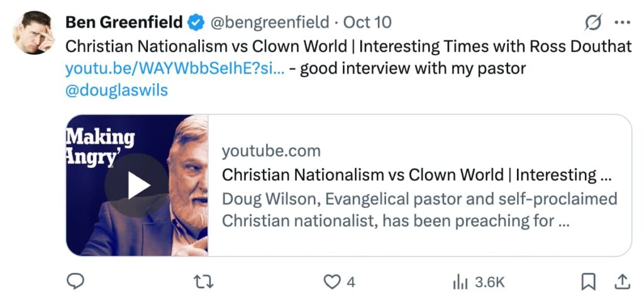This screenshot has width=644, height=303.
Task: Play the video preview thumbnail
Action: [x=136, y=185]
